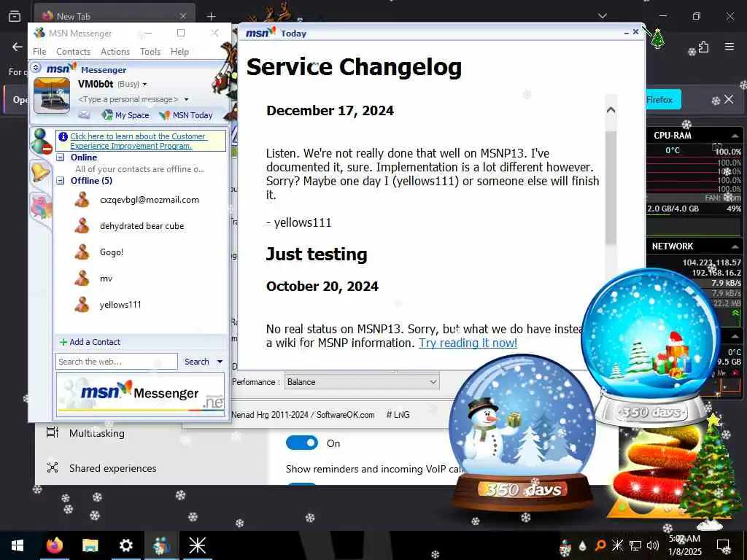This screenshot has height=560, width=747.
Task: Click the round options button beside msn logo
Action: [36, 68]
